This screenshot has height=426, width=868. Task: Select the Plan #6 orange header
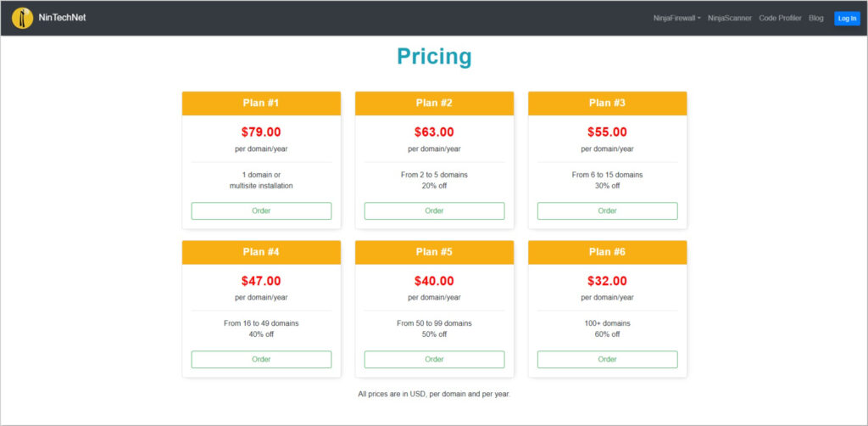(x=607, y=252)
